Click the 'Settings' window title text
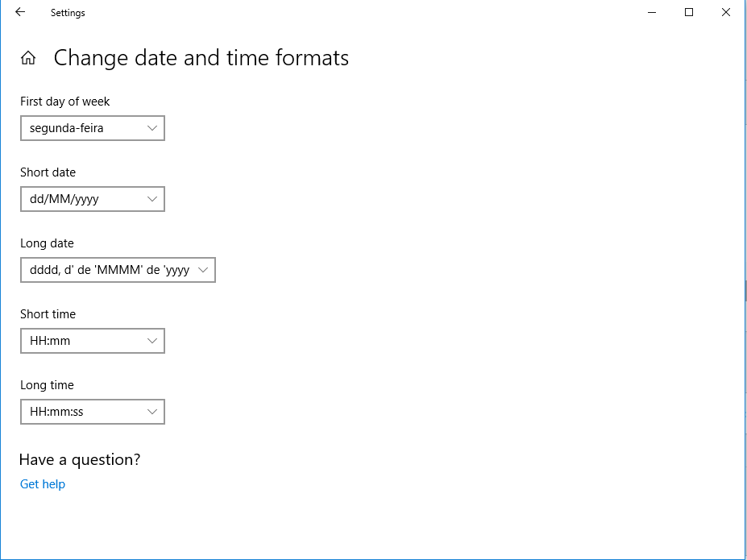This screenshot has height=560, width=747. tap(68, 13)
